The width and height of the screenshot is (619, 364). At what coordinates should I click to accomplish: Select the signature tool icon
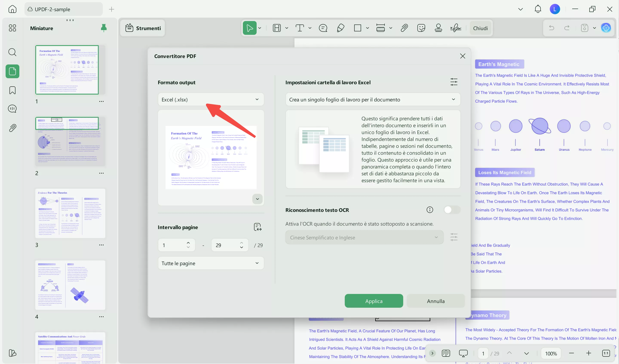456,28
